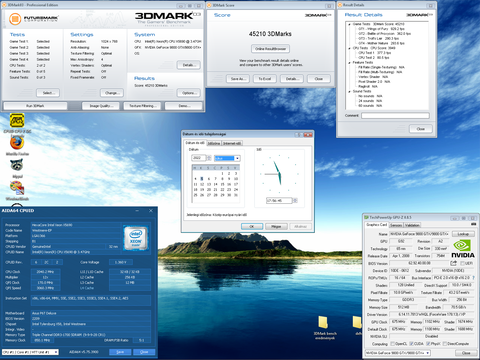Click OK in date and time dialog
This screenshot has height=360, width=480.
252,226
